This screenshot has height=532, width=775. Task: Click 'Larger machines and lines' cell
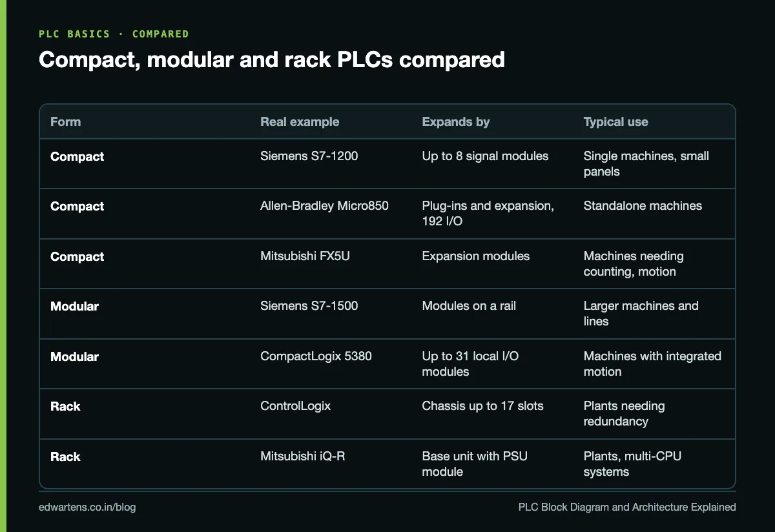click(x=641, y=314)
